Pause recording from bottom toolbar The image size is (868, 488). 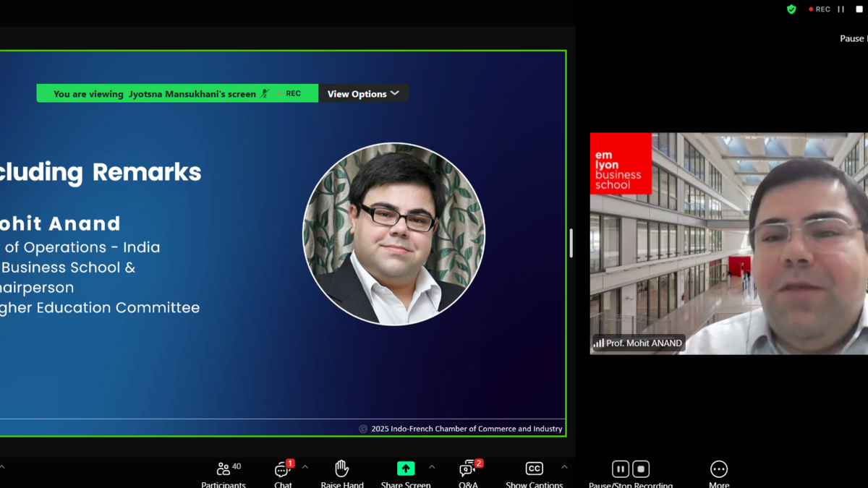(x=620, y=469)
